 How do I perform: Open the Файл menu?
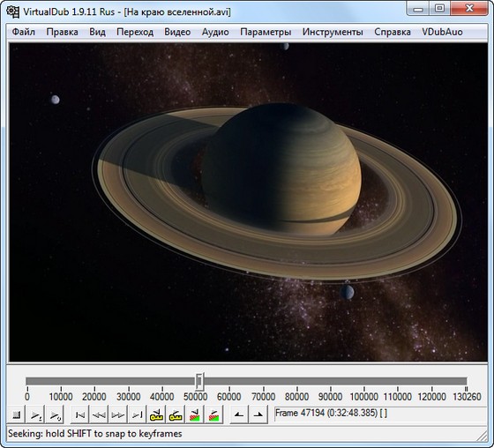pyautogui.click(x=24, y=32)
